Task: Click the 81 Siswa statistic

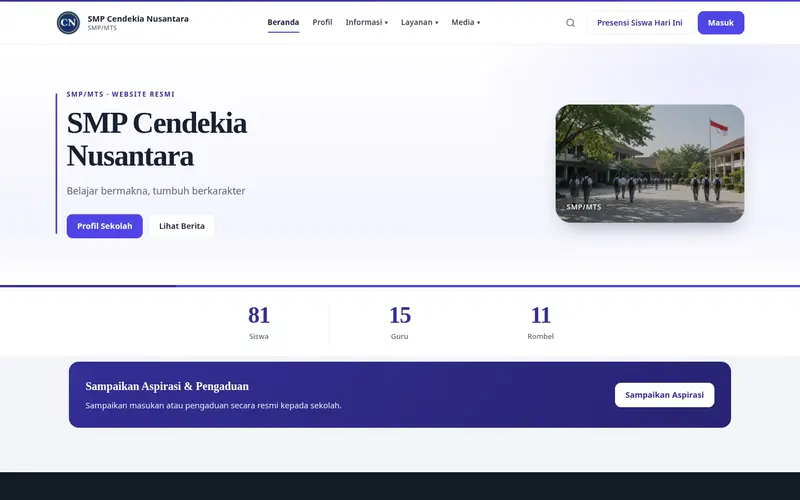Action: [x=259, y=322]
